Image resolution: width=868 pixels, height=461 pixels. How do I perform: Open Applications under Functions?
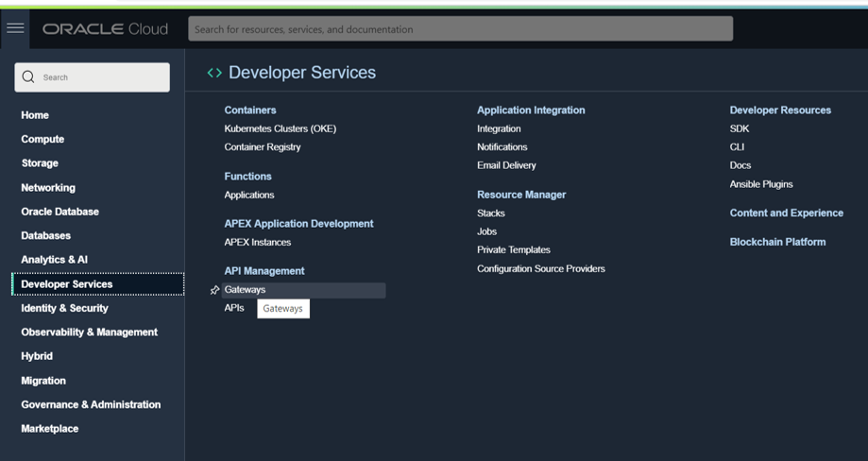[249, 195]
